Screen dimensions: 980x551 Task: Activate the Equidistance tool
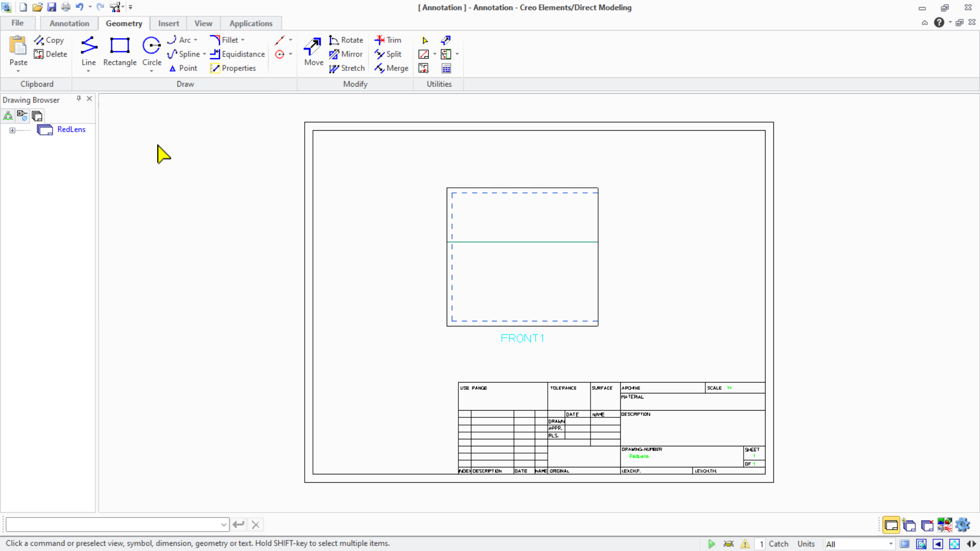pos(237,54)
